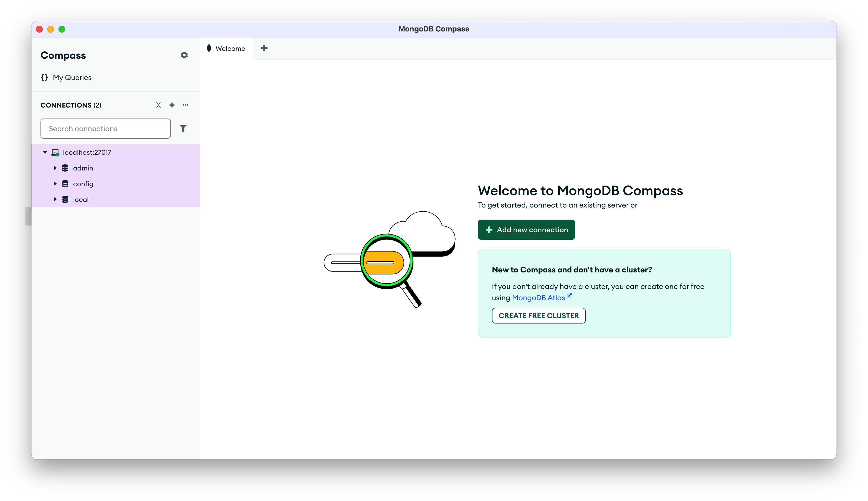Image resolution: width=868 pixels, height=501 pixels.
Task: Click the config database icon
Action: click(65, 184)
